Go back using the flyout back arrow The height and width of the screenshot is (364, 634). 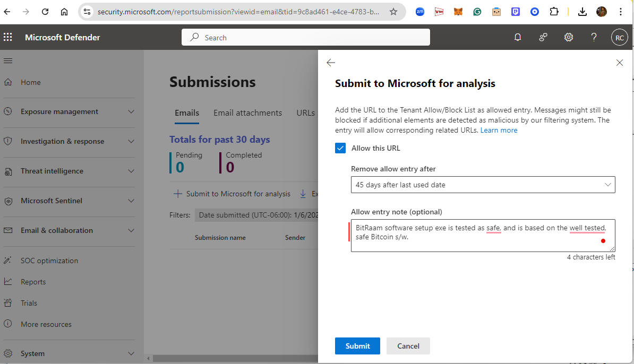point(331,63)
